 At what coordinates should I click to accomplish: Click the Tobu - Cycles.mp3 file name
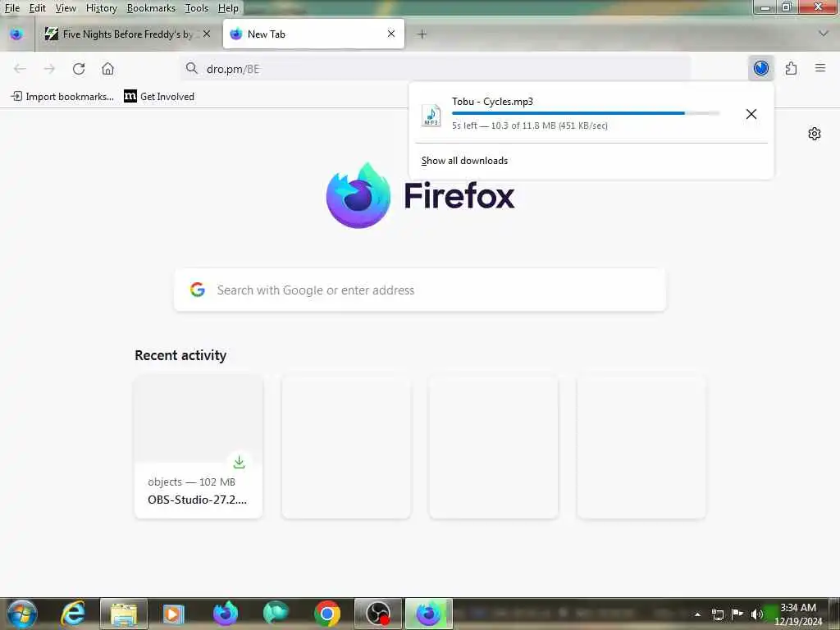click(492, 101)
